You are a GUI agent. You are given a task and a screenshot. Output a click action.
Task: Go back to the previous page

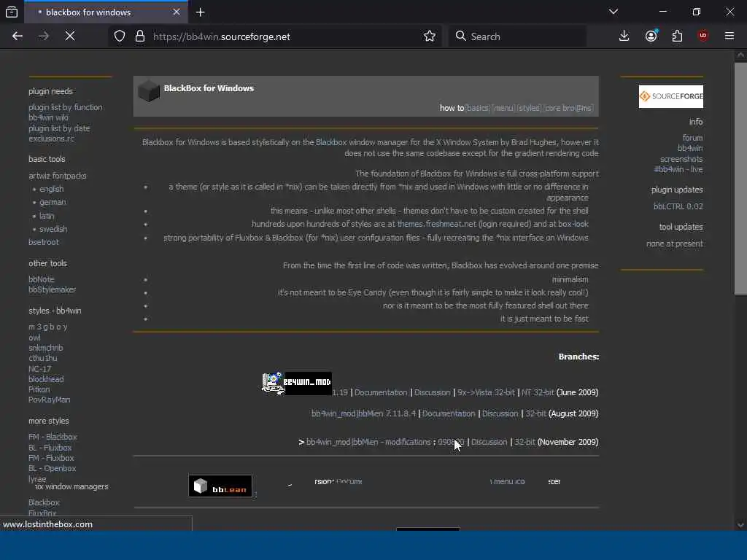point(18,36)
